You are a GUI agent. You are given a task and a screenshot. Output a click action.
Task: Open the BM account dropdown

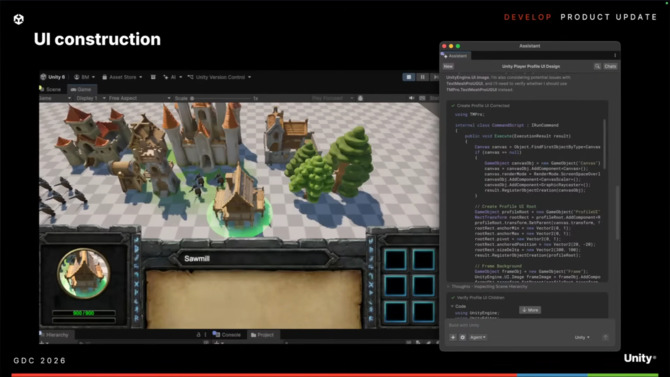pyautogui.click(x=84, y=77)
